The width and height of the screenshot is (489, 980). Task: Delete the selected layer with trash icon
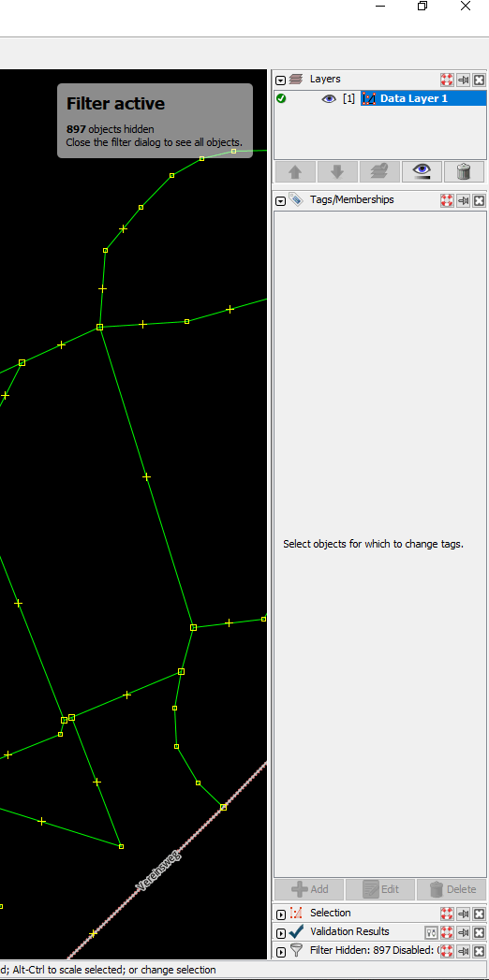[x=464, y=171]
